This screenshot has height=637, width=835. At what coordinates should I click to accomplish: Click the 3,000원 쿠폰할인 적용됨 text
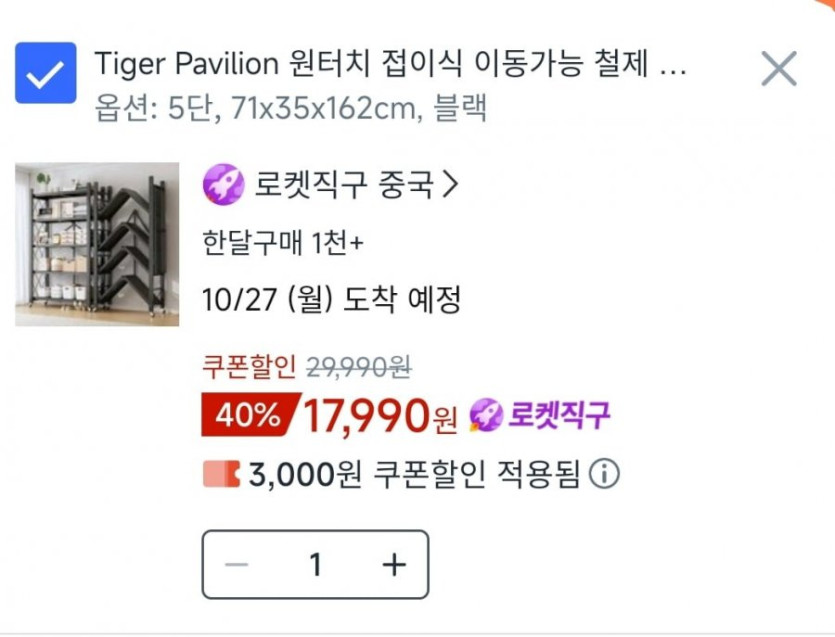point(414,474)
